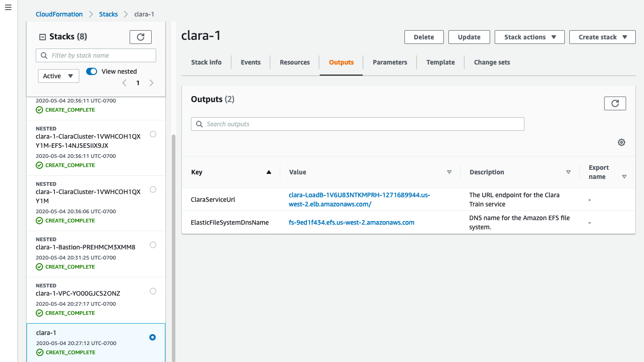The image size is (644, 362).
Task: Go to next stacks page
Action: coord(152,83)
